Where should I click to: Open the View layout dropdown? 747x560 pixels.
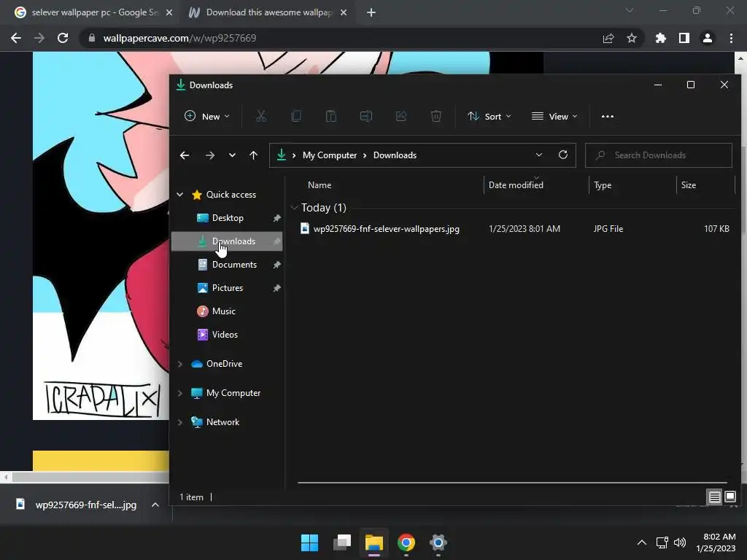point(554,116)
